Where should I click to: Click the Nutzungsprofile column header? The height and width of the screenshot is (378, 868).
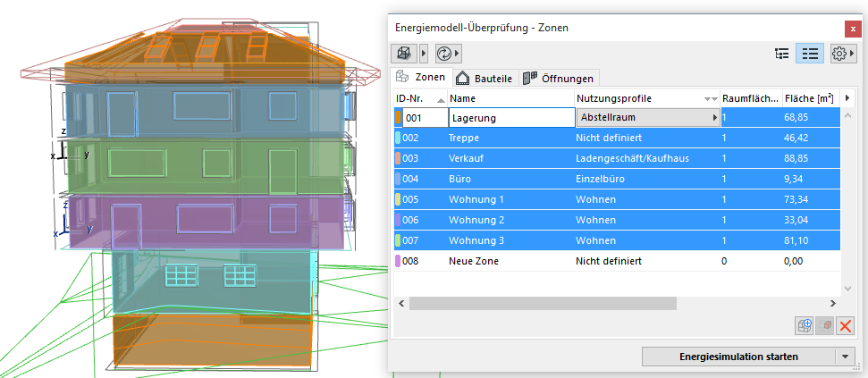[x=647, y=98]
